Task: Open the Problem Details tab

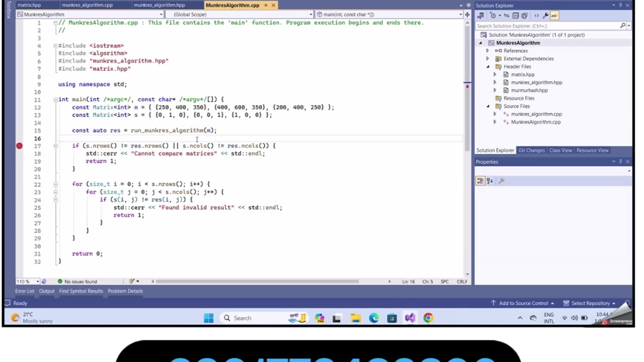Action: 125,291
